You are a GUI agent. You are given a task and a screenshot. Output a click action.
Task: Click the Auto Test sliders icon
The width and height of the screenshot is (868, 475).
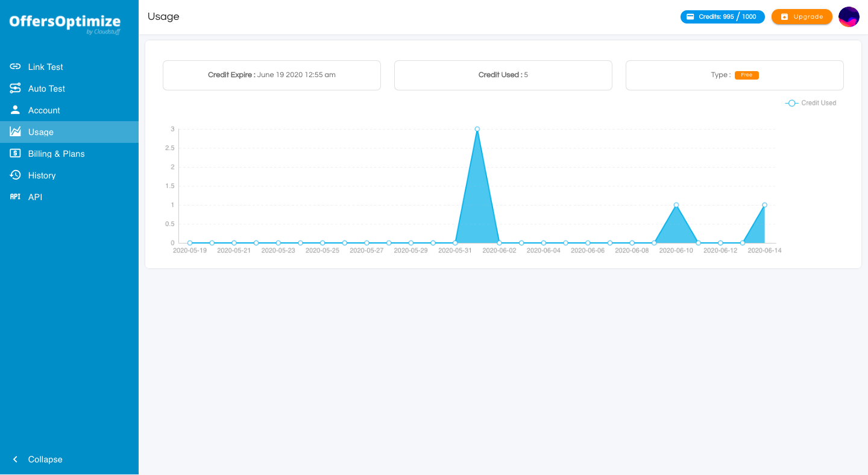click(x=15, y=89)
